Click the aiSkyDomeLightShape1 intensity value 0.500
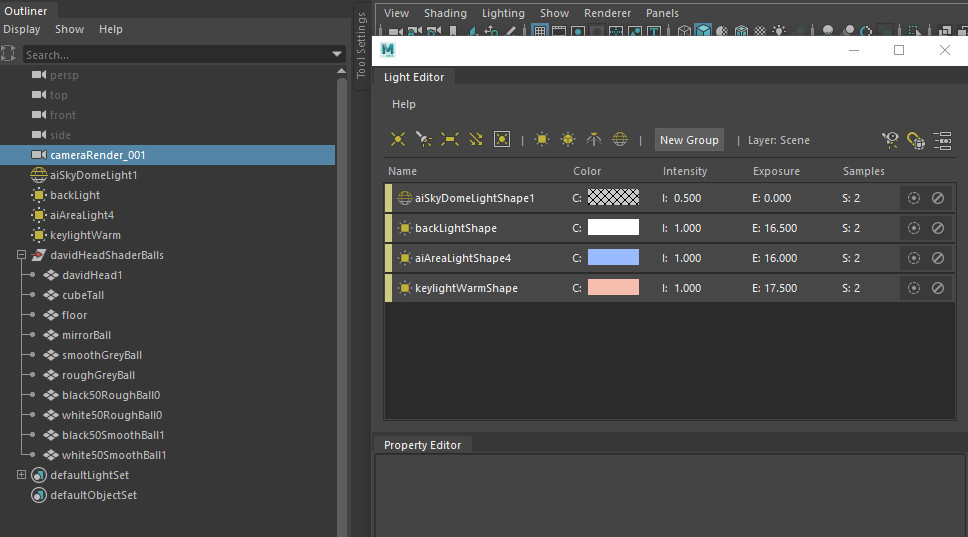968x537 pixels. [x=687, y=198]
